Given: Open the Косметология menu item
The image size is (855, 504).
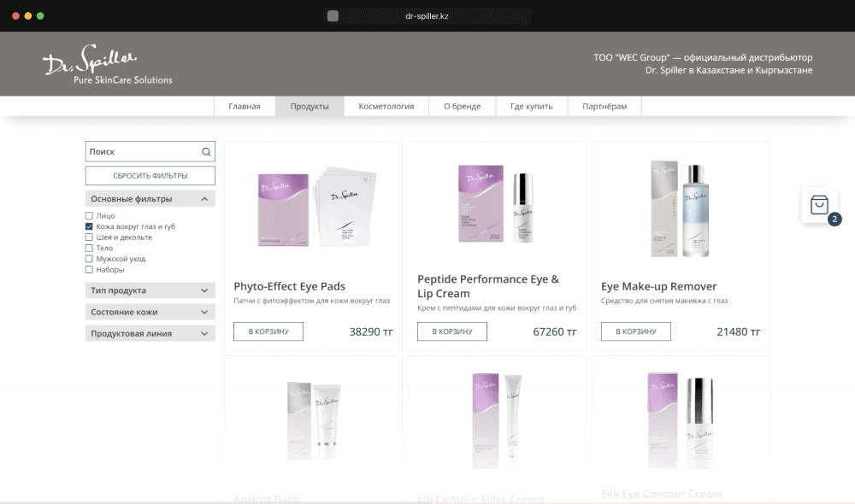Looking at the screenshot, I should pyautogui.click(x=386, y=105).
